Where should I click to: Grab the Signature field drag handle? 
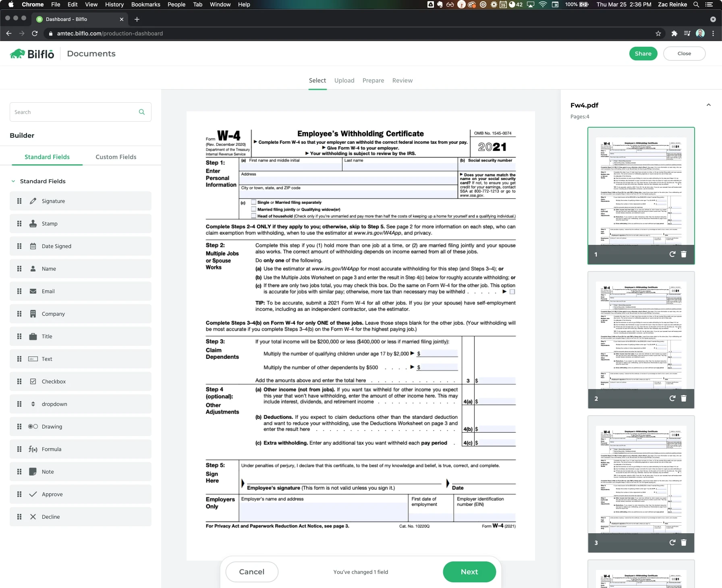pyautogui.click(x=19, y=201)
